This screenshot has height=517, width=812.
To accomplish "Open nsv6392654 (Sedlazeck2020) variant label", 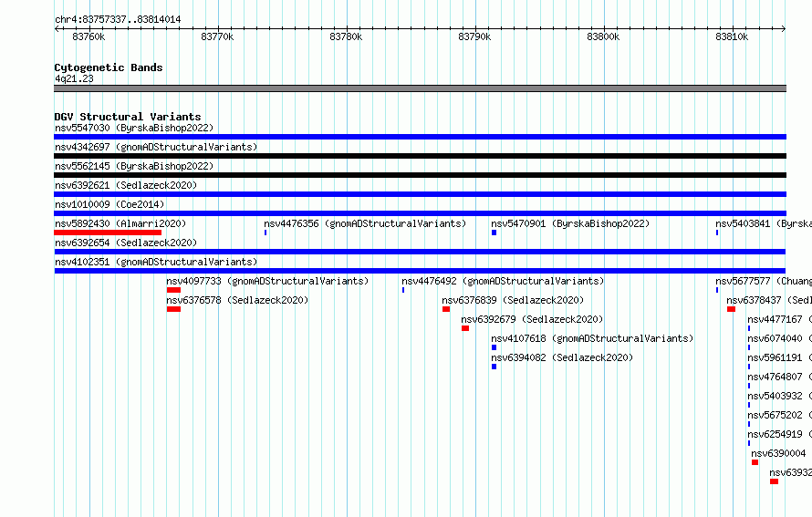I will pos(126,243).
